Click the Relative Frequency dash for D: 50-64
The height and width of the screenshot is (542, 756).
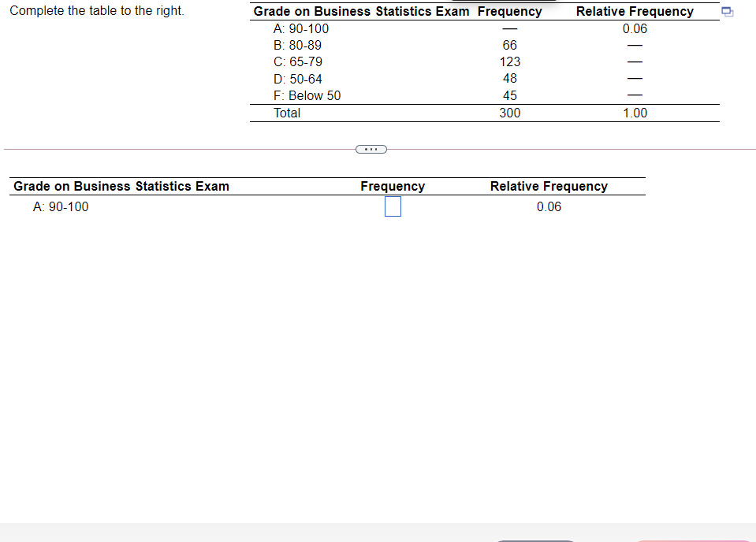pos(635,78)
